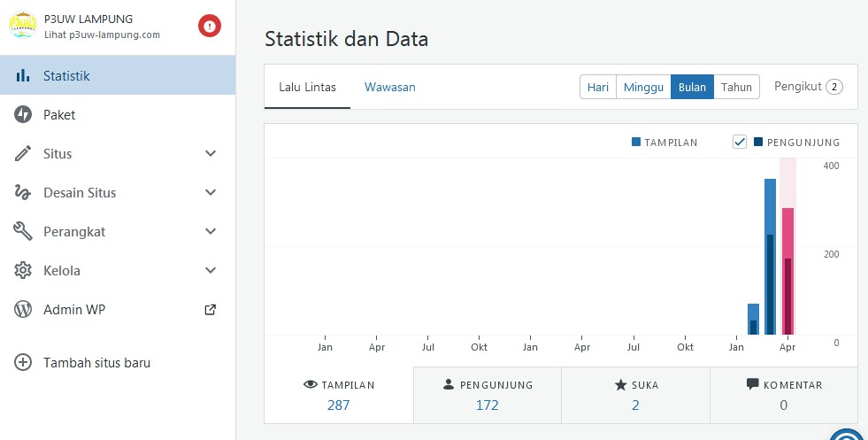Click the Statistik dan Data heading
Screen dimensions: 868x440
pyautogui.click(x=347, y=39)
